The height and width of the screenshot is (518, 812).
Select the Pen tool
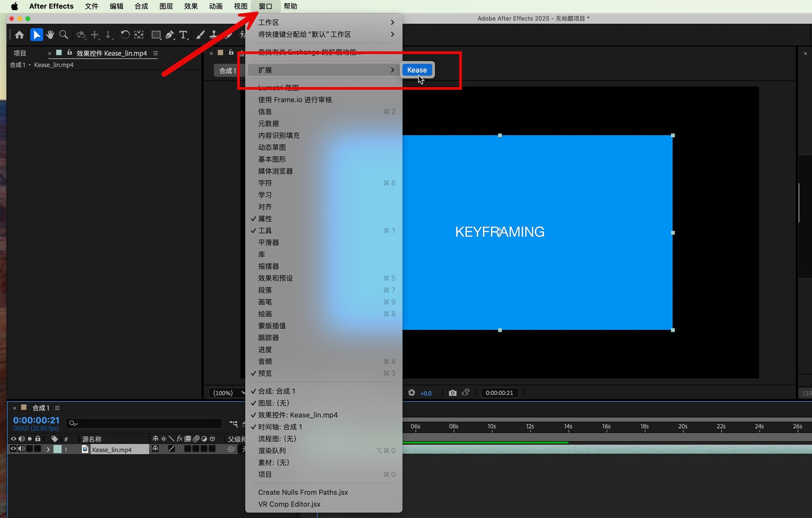click(x=170, y=35)
